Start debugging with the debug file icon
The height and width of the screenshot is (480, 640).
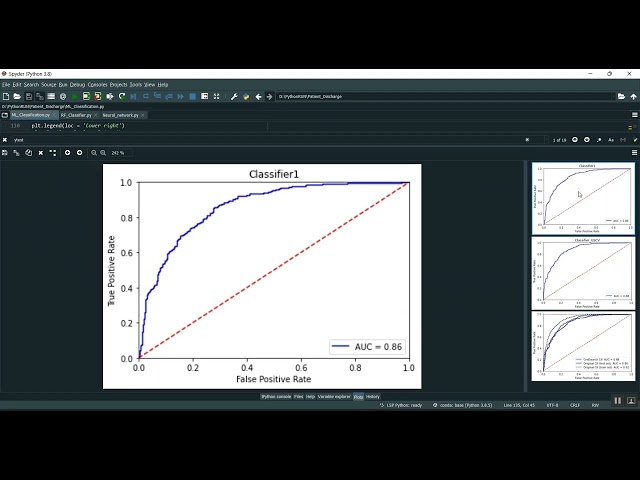click(x=133, y=96)
